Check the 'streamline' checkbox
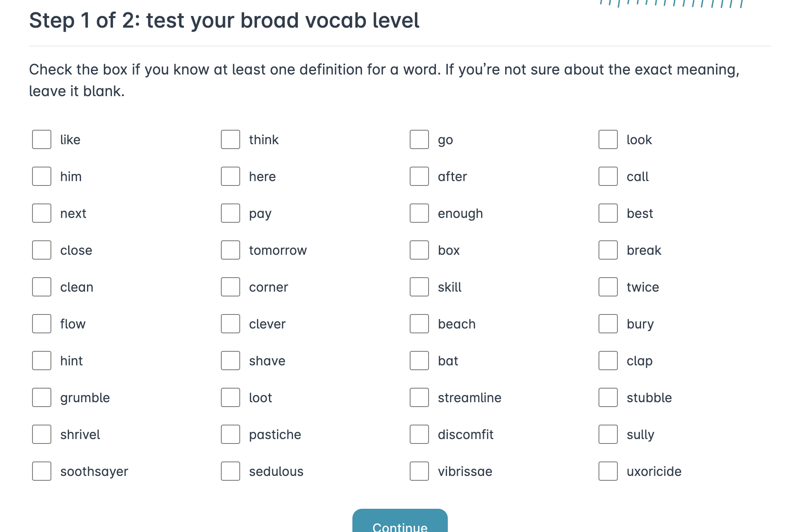This screenshot has width=805, height=532. 419,397
